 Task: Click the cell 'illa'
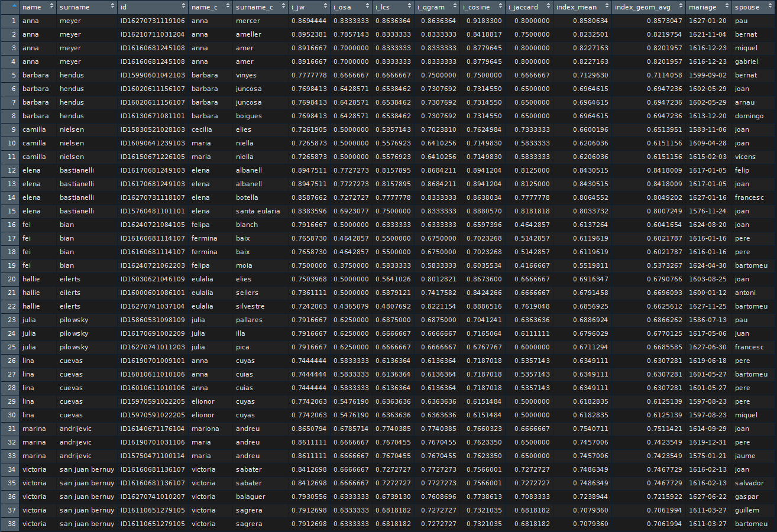(x=240, y=333)
